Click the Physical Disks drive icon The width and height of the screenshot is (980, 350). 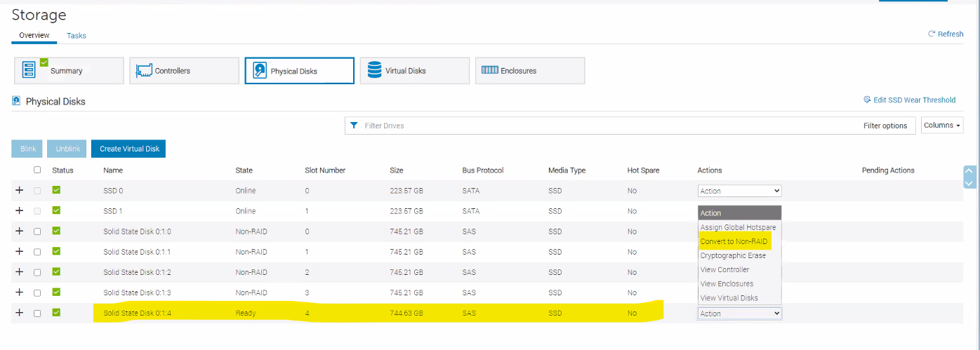(x=260, y=71)
